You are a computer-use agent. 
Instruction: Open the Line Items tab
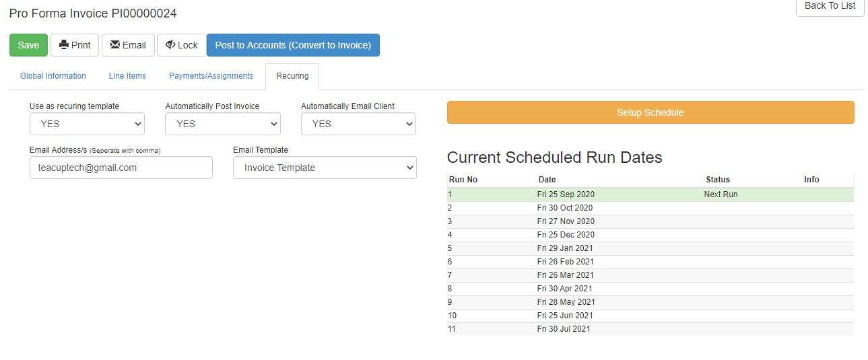[127, 76]
